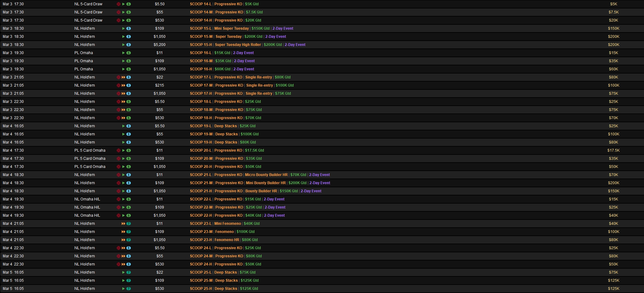
Task: Click the knockout target icon on SCOOP 22-H row
Action: pyautogui.click(x=119, y=215)
